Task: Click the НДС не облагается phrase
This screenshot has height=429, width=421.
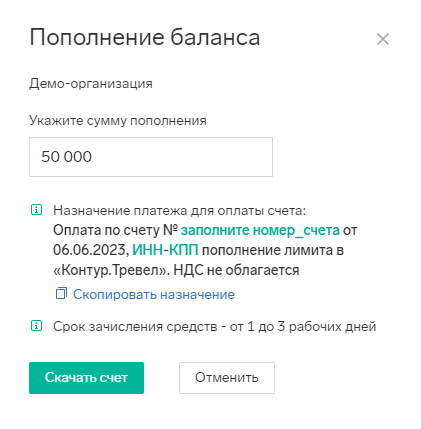Action: click(236, 270)
